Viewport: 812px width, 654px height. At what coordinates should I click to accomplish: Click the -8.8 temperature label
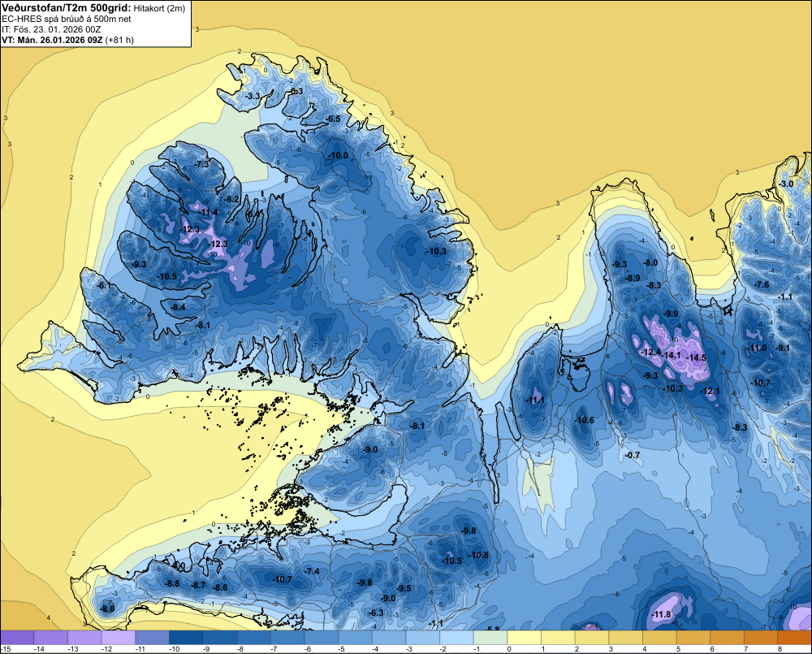point(172,583)
